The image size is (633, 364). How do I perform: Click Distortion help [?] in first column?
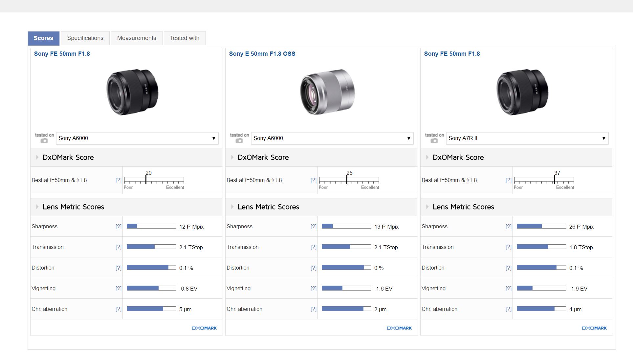119,268
